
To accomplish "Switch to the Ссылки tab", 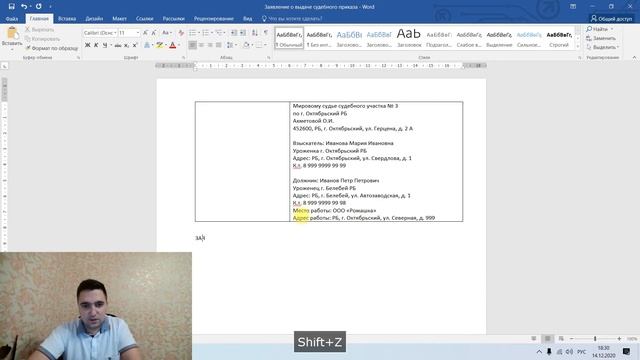I will coord(144,18).
